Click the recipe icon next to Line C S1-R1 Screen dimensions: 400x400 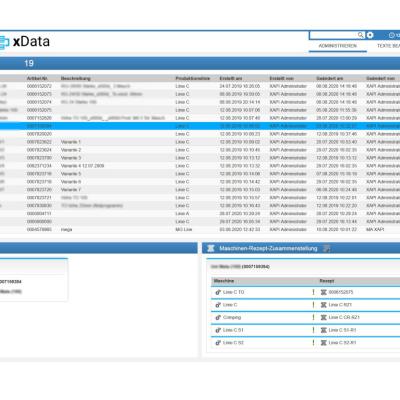pos(323,330)
